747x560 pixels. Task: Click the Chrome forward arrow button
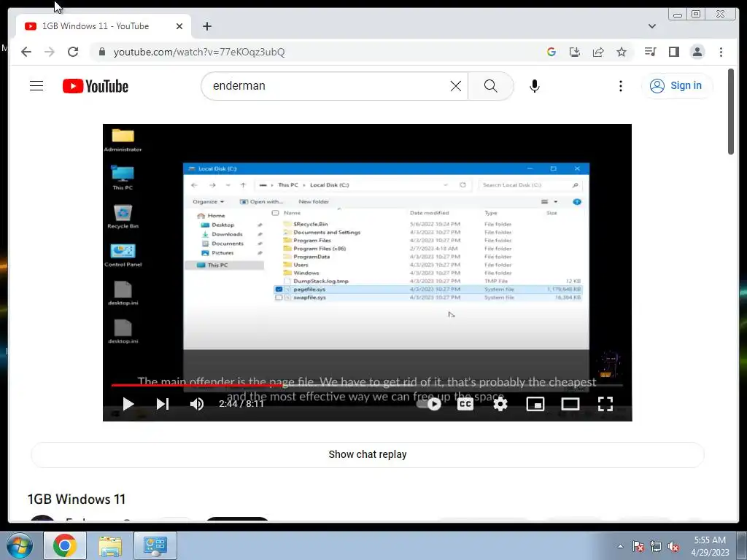[50, 52]
